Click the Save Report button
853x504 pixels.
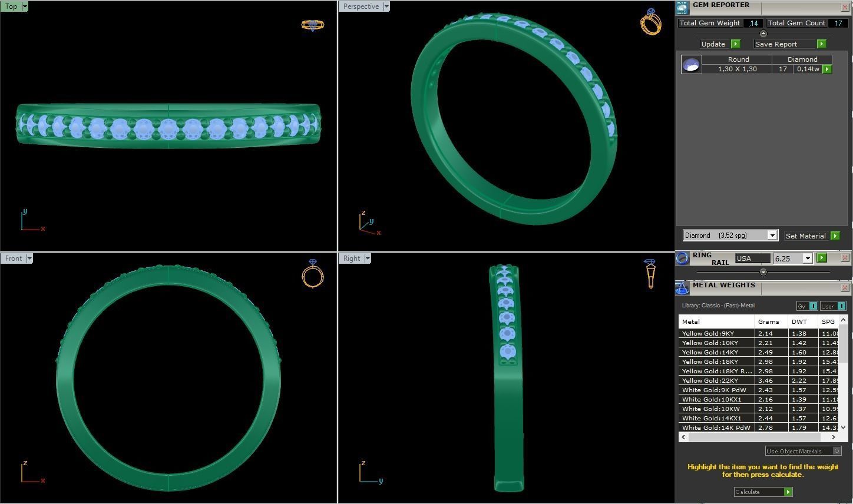[785, 44]
